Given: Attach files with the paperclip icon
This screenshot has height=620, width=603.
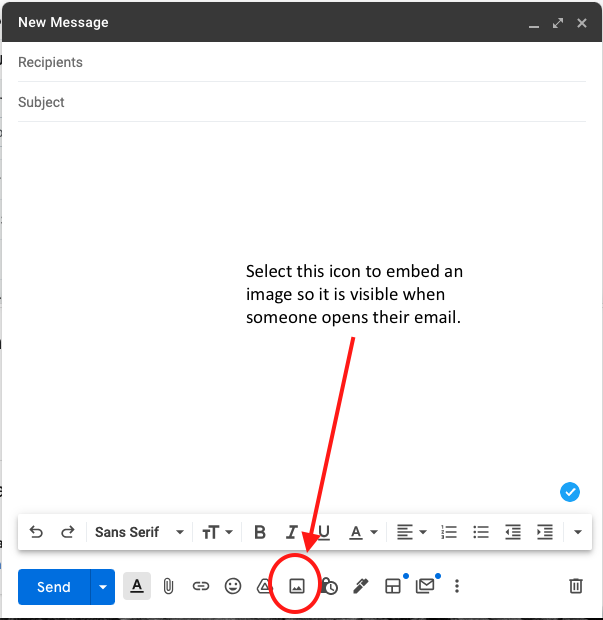Looking at the screenshot, I should [168, 586].
